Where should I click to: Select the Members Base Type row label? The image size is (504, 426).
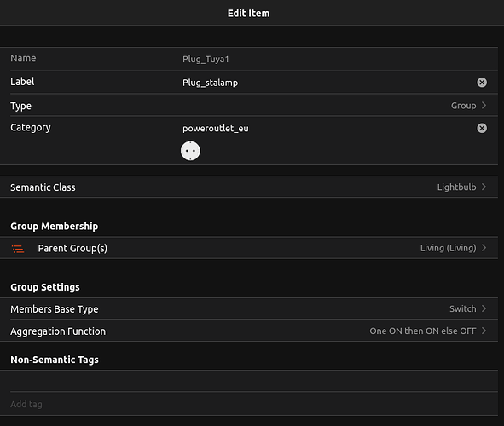coord(55,308)
